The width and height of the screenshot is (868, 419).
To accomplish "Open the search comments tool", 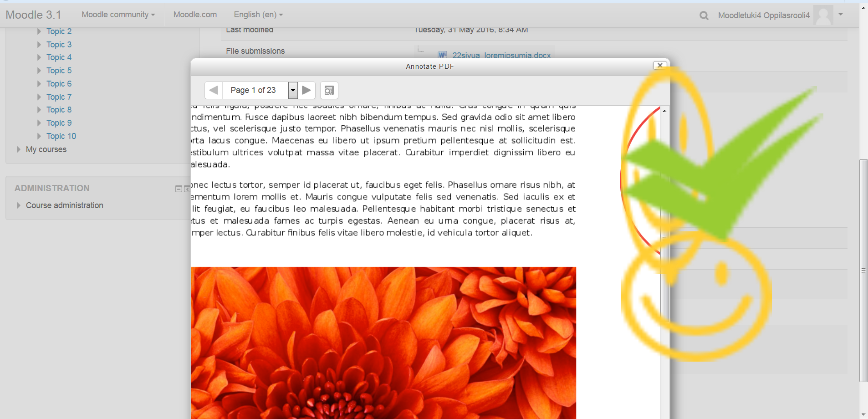I will [329, 90].
